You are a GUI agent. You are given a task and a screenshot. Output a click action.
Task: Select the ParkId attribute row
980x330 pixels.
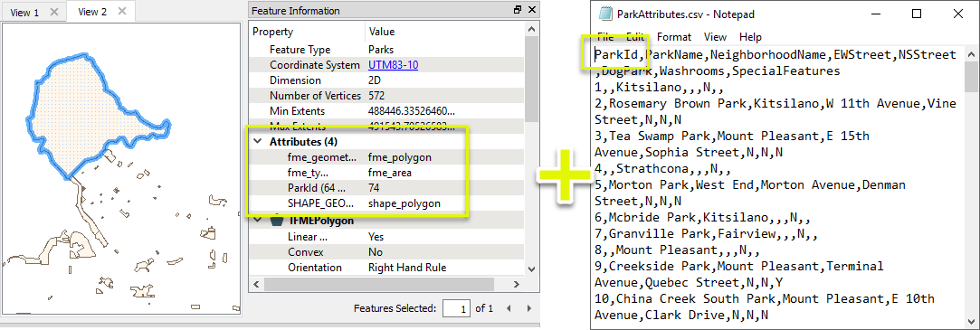[x=387, y=188]
